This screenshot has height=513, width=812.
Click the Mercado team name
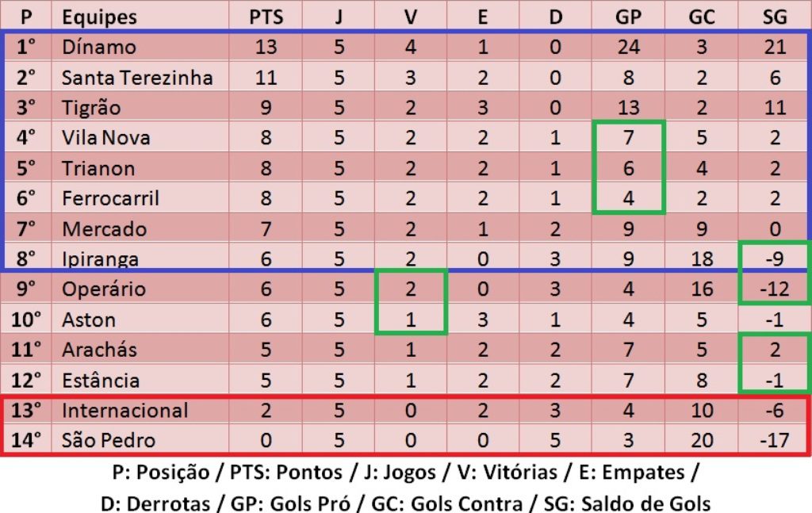pos(104,229)
